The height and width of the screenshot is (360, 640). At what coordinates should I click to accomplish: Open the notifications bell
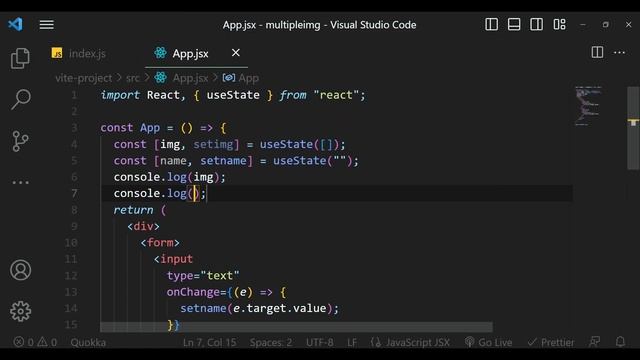[x=620, y=342]
